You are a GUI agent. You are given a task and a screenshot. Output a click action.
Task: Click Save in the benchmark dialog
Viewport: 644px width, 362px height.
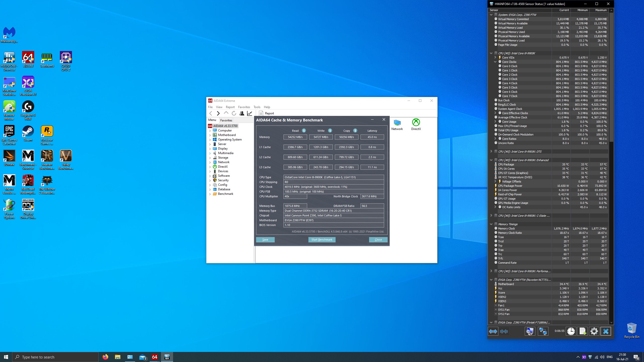coord(265,240)
